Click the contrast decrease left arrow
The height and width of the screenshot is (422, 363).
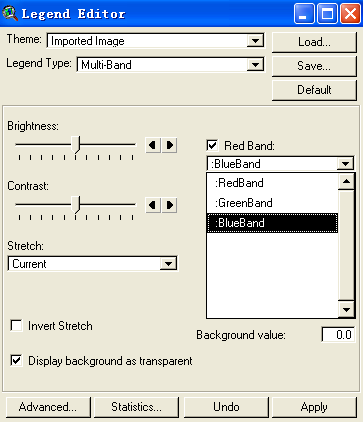click(x=153, y=205)
